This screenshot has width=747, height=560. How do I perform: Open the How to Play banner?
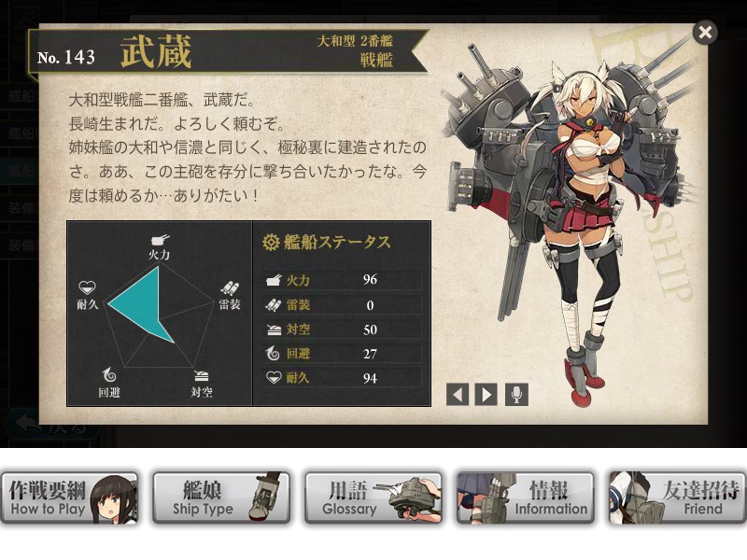click(69, 498)
